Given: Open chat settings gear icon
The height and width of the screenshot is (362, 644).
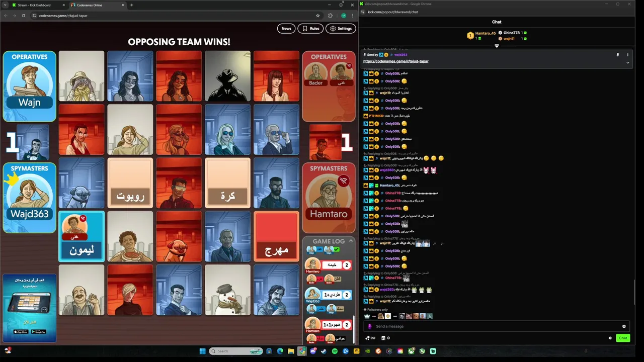Looking at the screenshot, I should [x=610, y=338].
